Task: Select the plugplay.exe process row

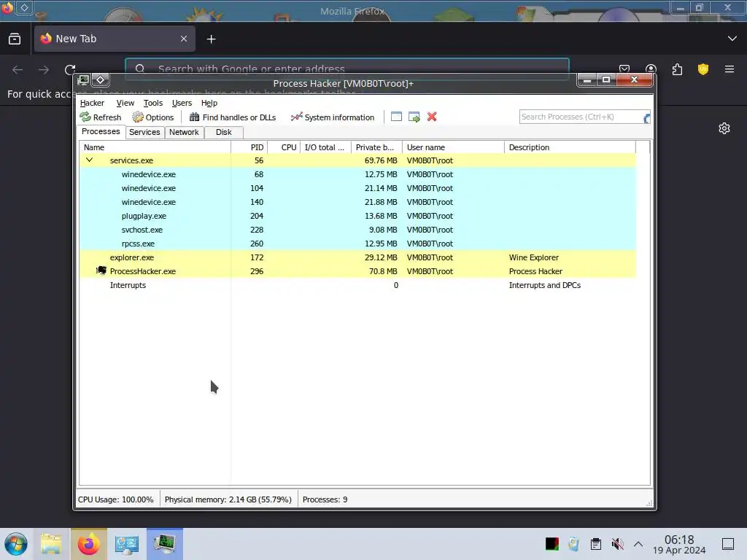Action: pyautogui.click(x=357, y=216)
